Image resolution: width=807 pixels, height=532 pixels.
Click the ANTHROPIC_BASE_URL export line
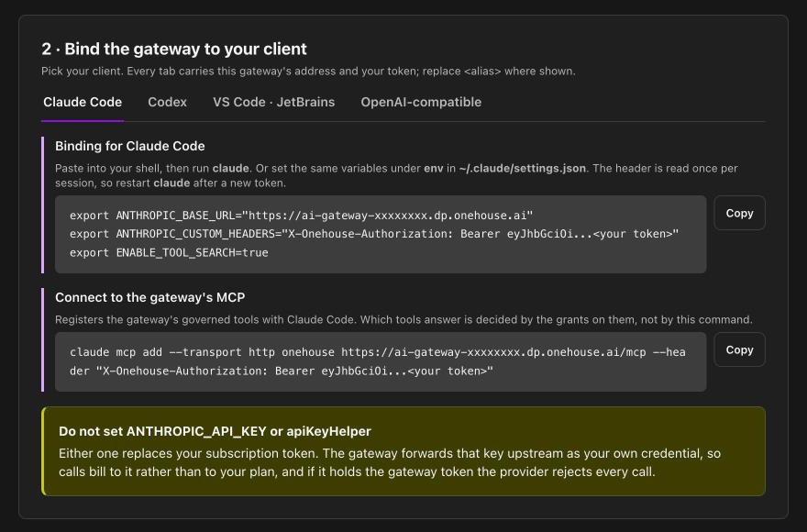(302, 216)
